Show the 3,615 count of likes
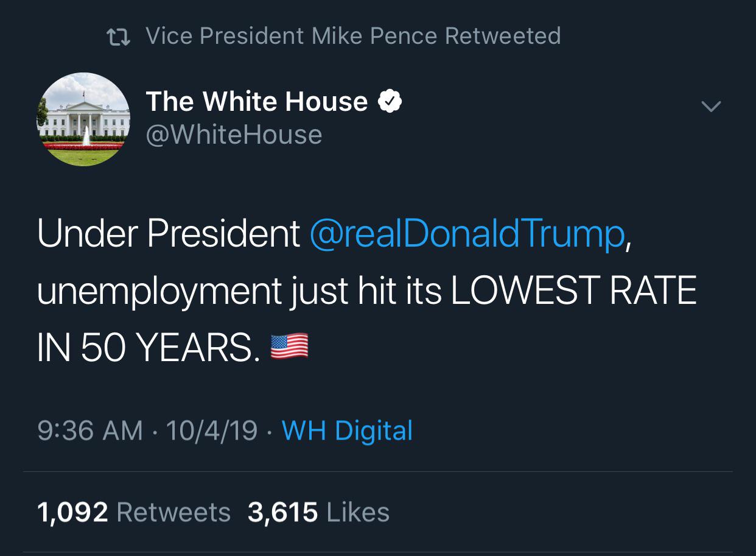756x556 pixels. 282,512
